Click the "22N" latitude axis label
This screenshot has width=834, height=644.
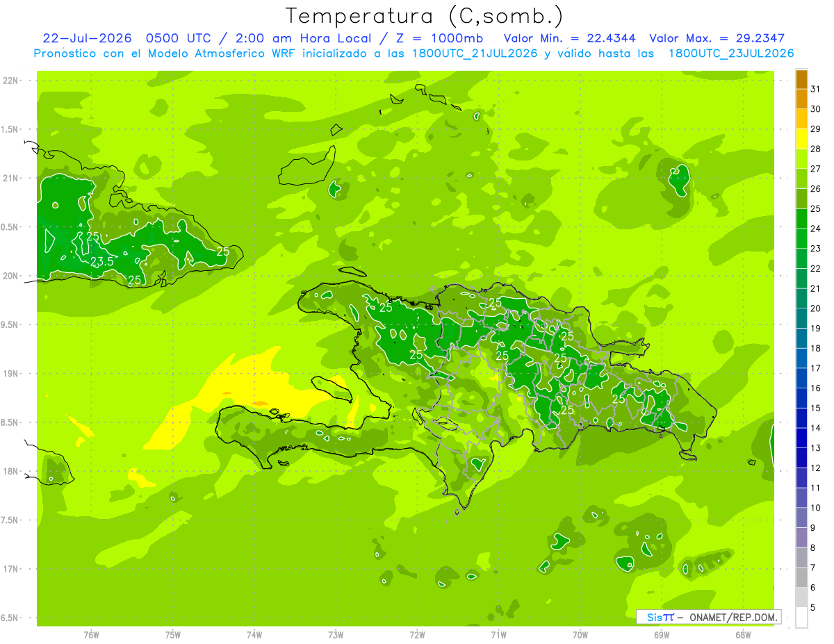click(x=10, y=81)
